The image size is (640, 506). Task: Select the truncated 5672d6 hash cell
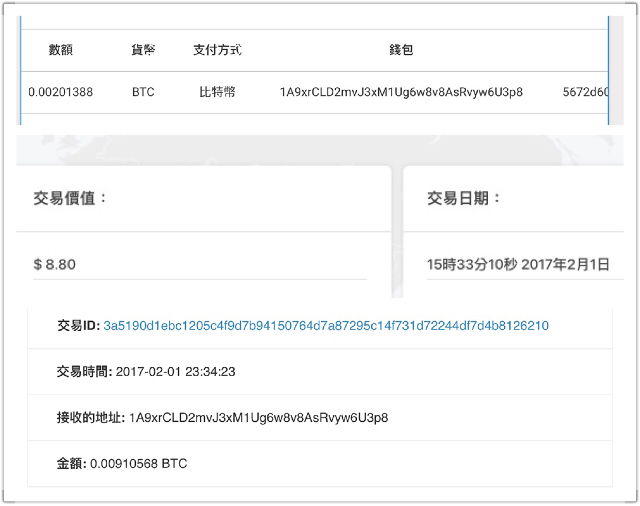point(585,92)
